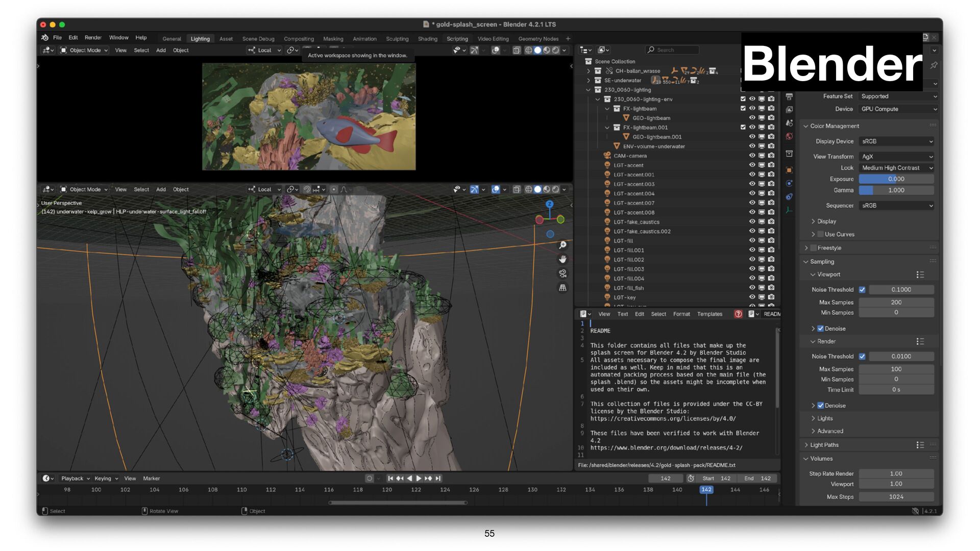The width and height of the screenshot is (980, 551).
Task: Click outliner search field
Action: click(x=672, y=50)
